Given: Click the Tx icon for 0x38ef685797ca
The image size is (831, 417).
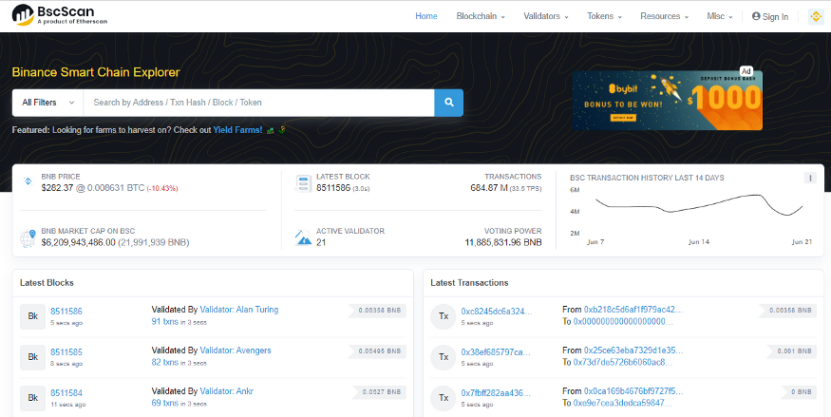Looking at the screenshot, I should coord(443,357).
